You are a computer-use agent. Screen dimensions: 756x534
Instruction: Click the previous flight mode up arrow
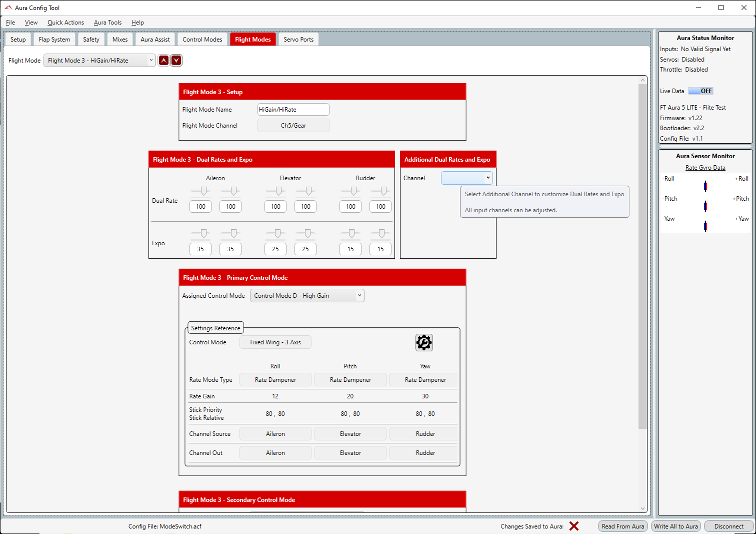click(x=163, y=61)
